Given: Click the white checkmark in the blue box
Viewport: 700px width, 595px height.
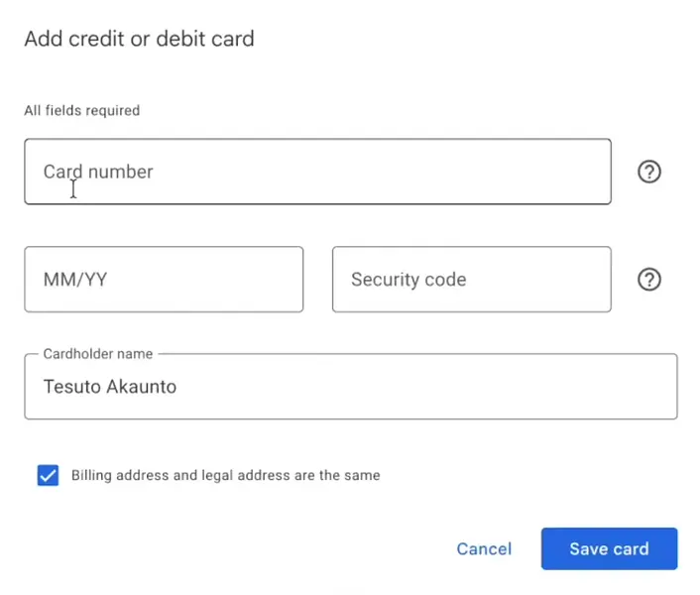Looking at the screenshot, I should [x=48, y=476].
